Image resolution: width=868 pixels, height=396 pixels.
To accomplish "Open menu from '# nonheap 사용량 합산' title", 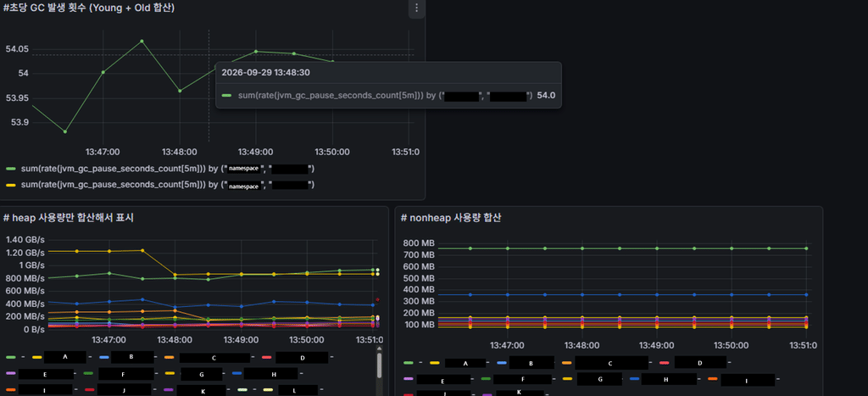I will [x=451, y=218].
